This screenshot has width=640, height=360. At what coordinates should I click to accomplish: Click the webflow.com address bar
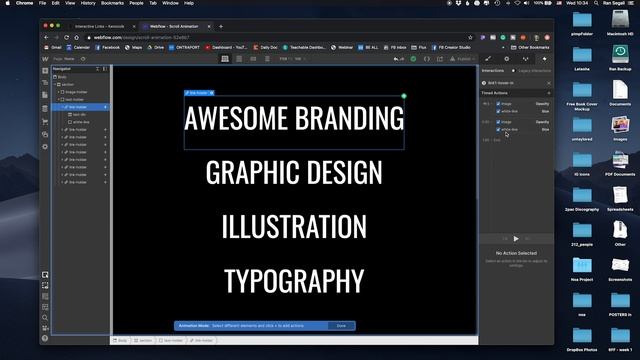click(278, 38)
